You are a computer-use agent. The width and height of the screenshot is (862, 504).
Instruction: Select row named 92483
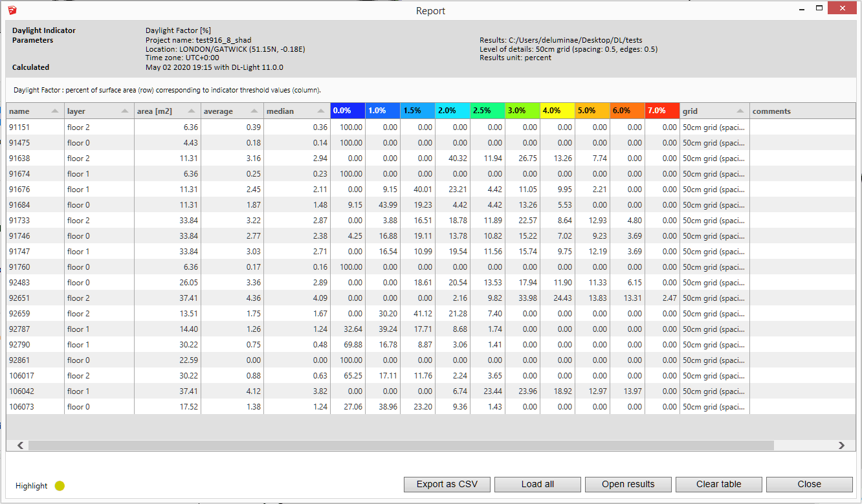point(431,283)
